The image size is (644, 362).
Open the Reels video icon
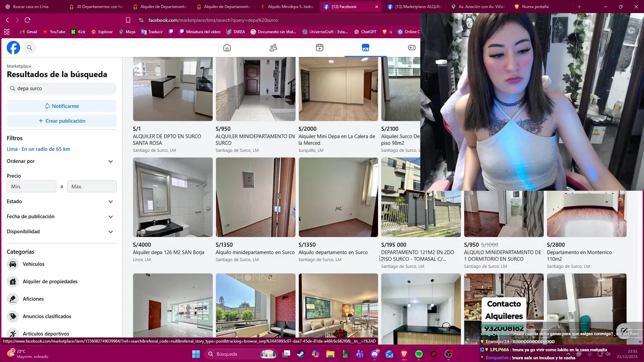(319, 48)
